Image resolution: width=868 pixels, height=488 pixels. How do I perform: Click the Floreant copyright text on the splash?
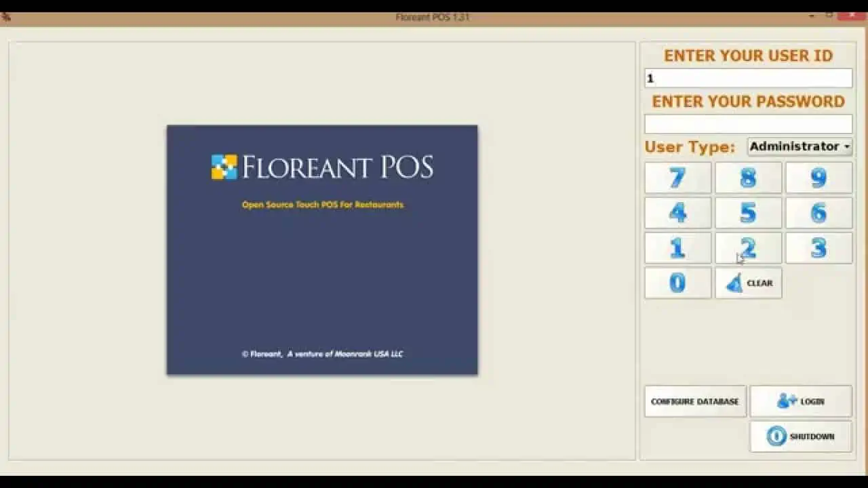[322, 354]
